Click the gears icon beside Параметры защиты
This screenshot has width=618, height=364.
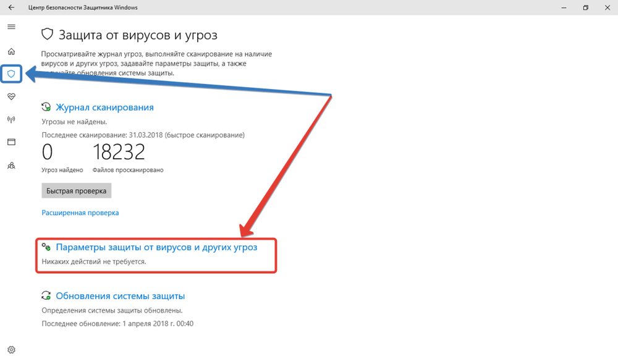[x=46, y=247]
